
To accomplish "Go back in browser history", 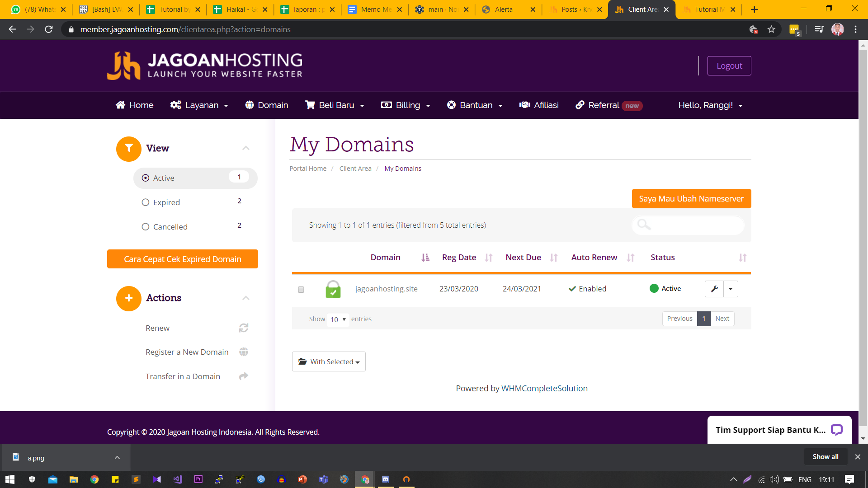I will (x=12, y=29).
